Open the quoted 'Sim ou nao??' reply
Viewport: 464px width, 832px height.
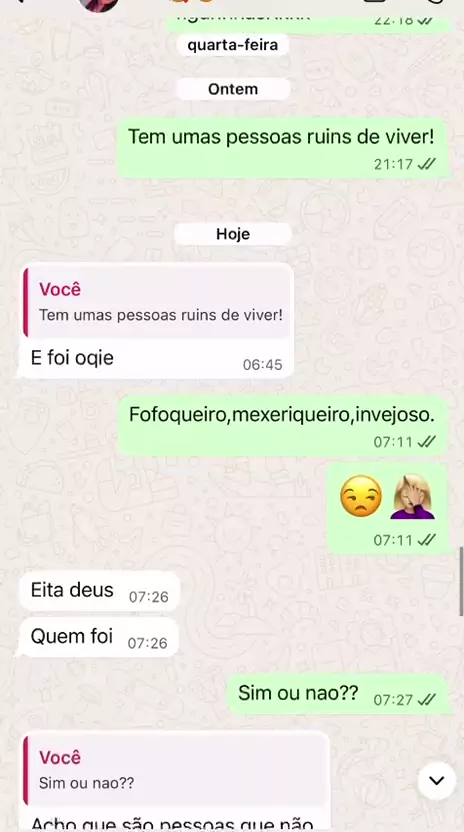pyautogui.click(x=174, y=770)
